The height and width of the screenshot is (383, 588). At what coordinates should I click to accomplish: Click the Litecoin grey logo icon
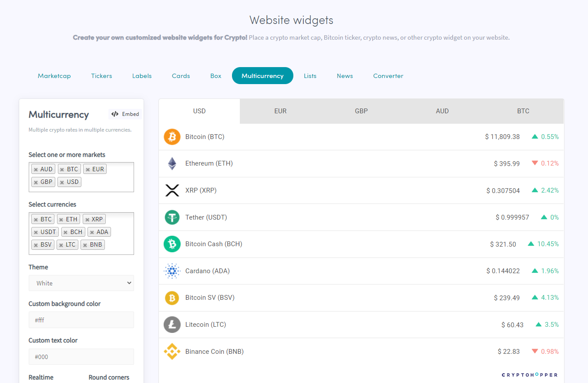(172, 325)
